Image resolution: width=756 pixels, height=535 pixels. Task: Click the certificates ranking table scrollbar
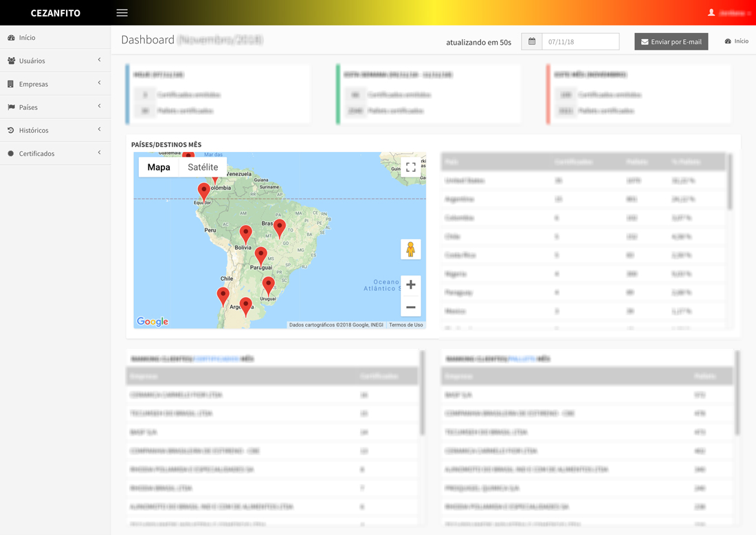[423, 393]
